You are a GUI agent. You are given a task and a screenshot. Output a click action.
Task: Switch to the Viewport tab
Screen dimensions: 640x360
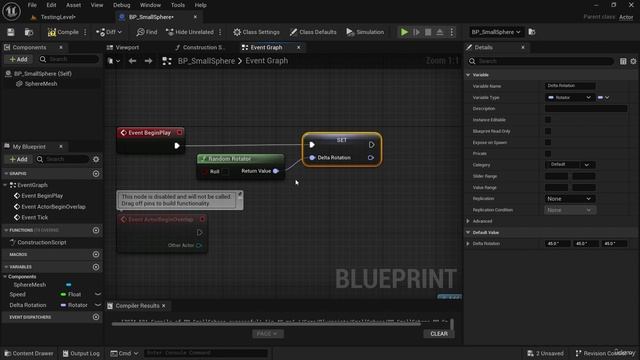tap(127, 47)
